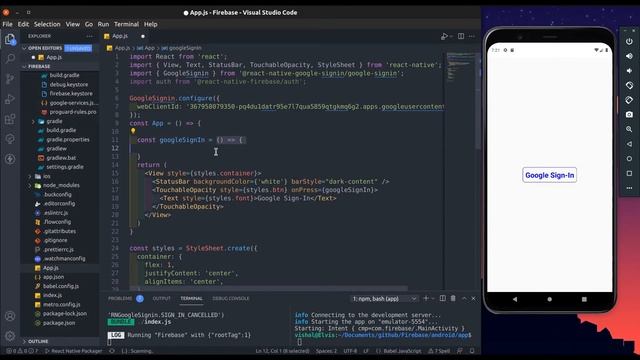Take emulator screenshot with camera icon
Screen dimensions: 640x360
629,115
